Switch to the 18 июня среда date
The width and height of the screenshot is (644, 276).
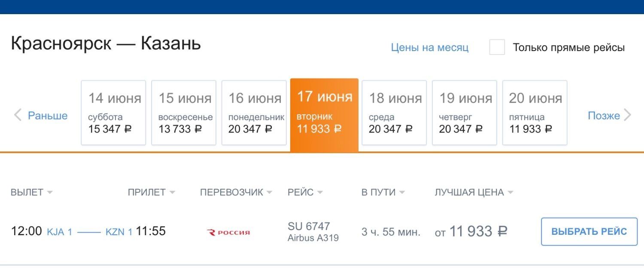394,113
